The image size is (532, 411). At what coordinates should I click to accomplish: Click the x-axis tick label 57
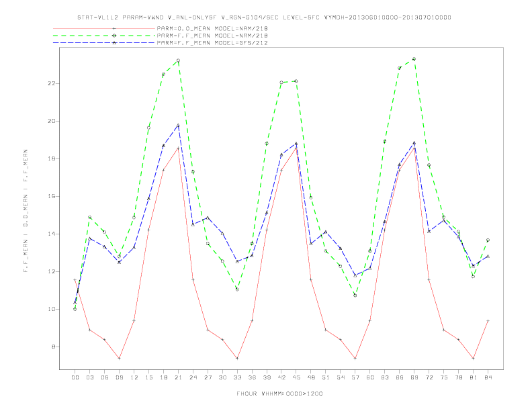[x=355, y=377]
